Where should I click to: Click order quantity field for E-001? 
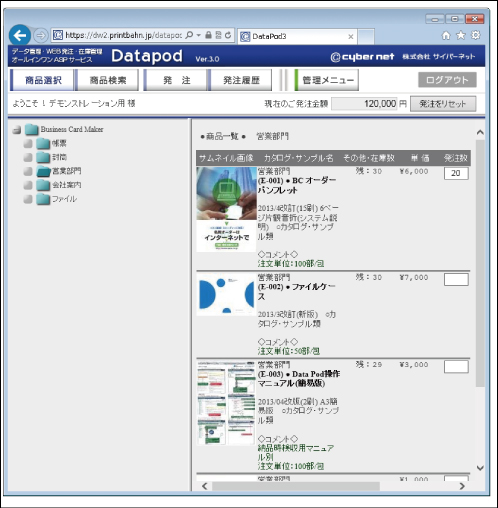[456, 173]
